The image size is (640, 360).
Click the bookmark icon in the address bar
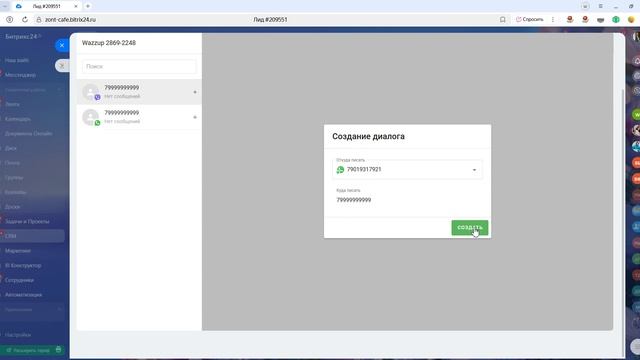pos(502,19)
